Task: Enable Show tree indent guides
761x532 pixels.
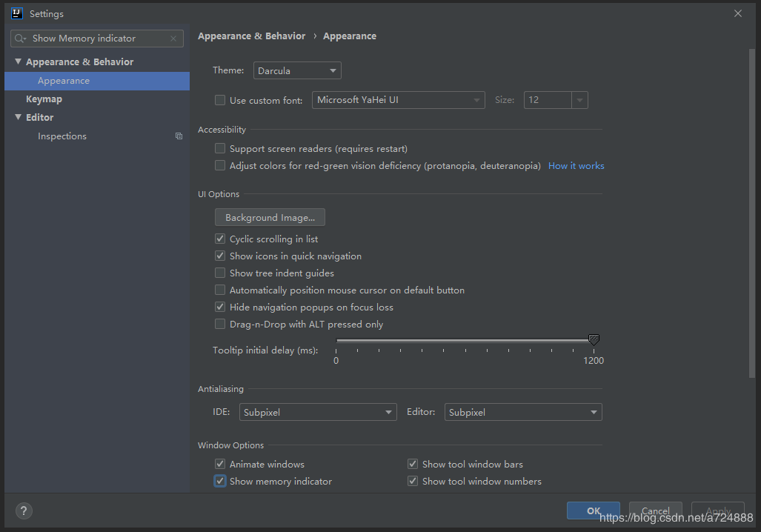Action: (x=220, y=273)
